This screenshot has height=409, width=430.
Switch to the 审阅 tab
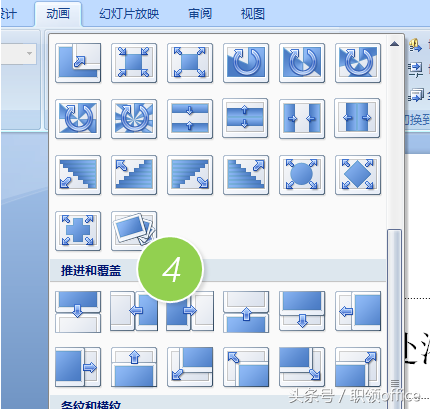pos(200,14)
